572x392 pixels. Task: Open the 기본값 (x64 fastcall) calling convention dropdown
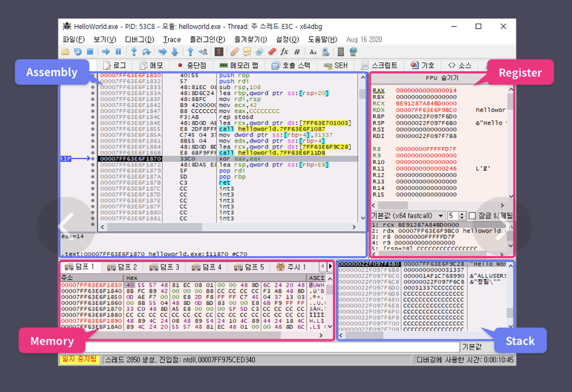pyautogui.click(x=408, y=215)
